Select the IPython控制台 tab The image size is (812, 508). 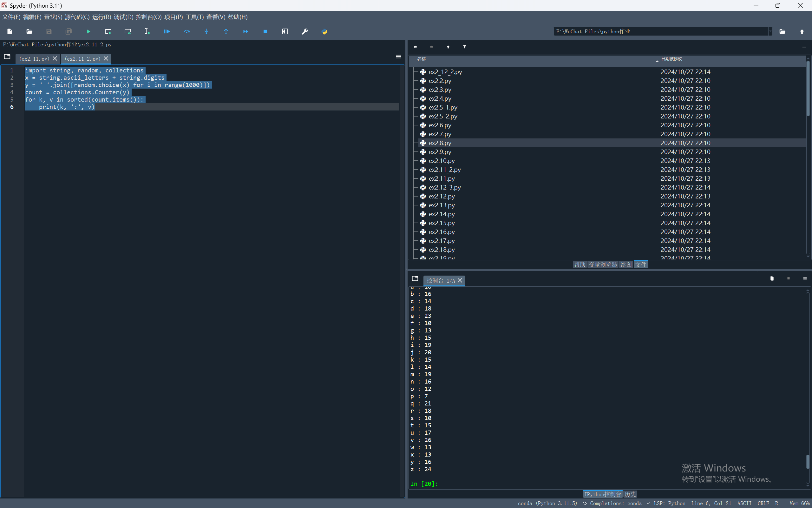coord(603,494)
